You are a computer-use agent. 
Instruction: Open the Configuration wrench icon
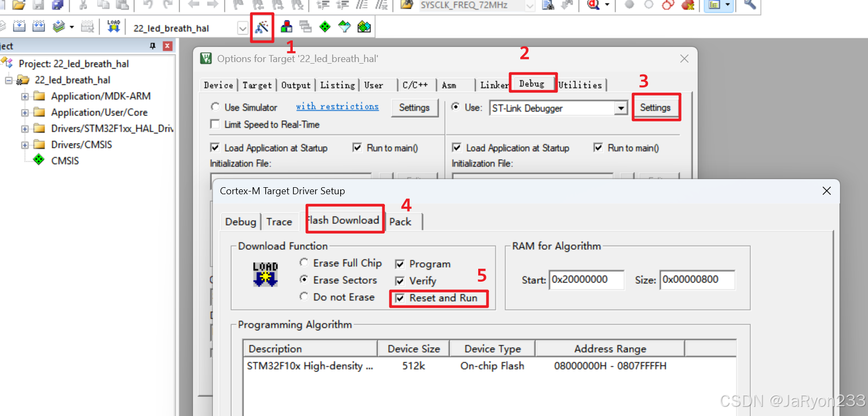(750, 5)
